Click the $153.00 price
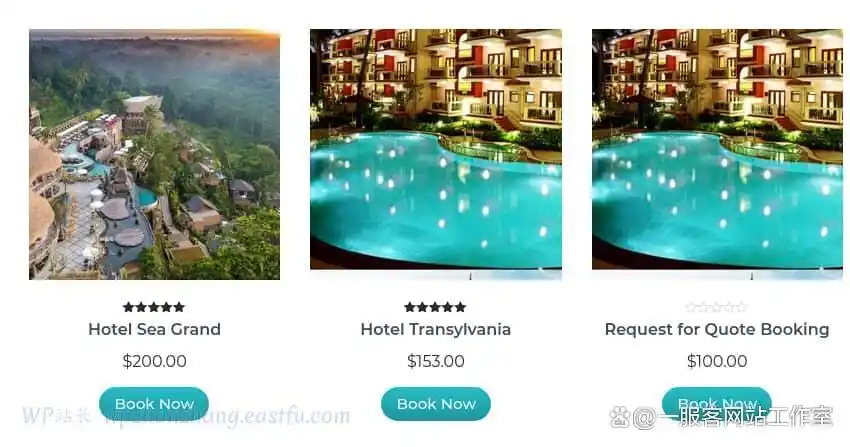 tap(436, 361)
